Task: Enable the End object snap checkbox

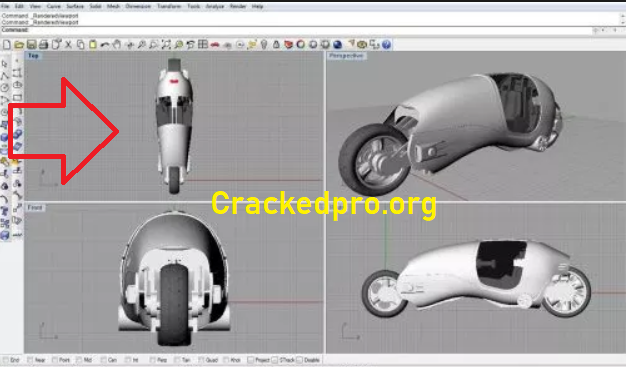Action: coord(6,360)
